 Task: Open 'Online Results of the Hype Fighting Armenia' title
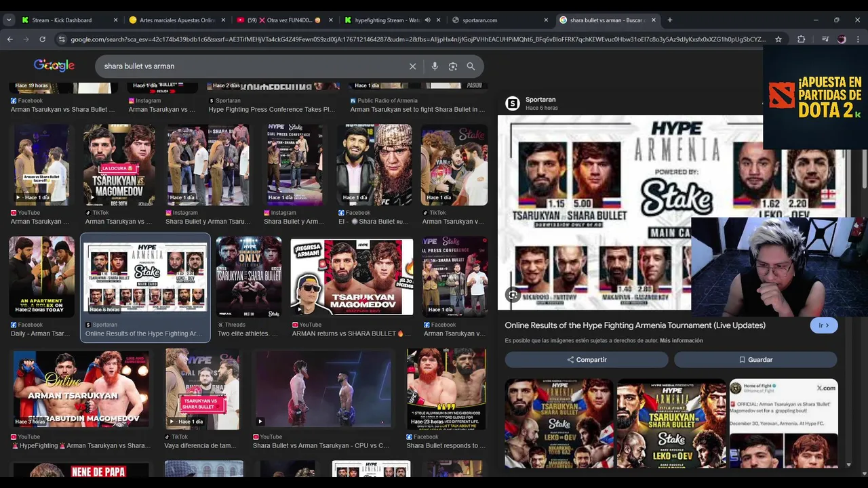click(x=635, y=325)
